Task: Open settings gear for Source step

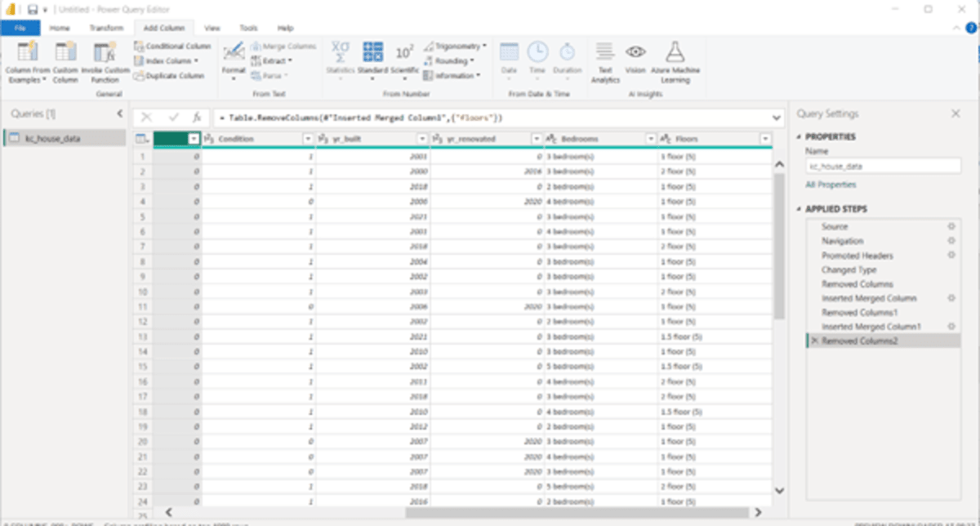Action: tap(951, 226)
